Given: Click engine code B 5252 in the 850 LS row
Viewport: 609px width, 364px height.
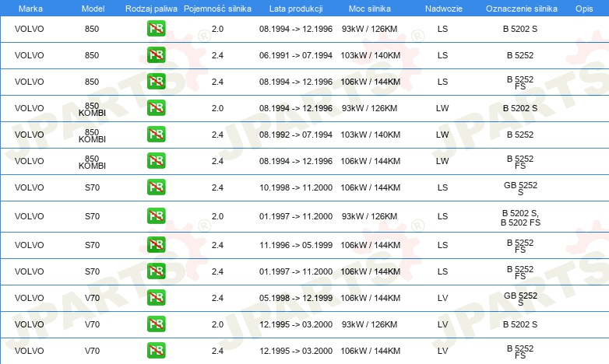Looking at the screenshot, I should (x=520, y=55).
